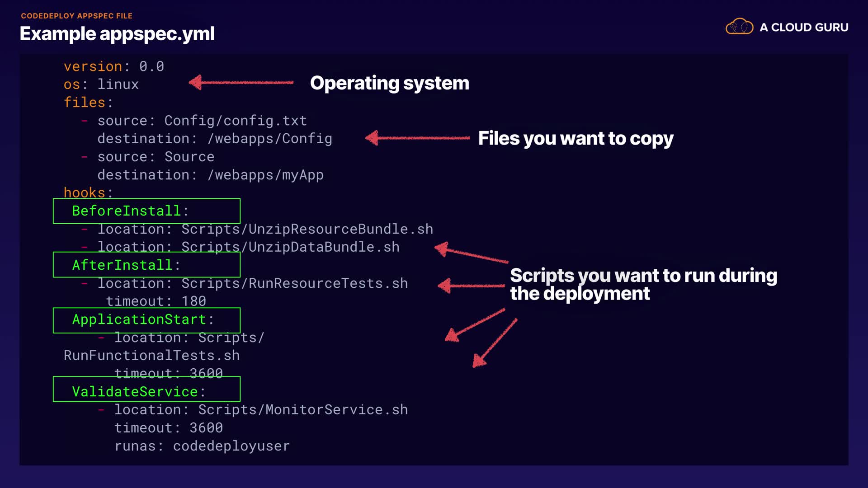The height and width of the screenshot is (488, 868).
Task: Click 'Scripts you want to run during' text
Action: pyautogui.click(x=643, y=276)
